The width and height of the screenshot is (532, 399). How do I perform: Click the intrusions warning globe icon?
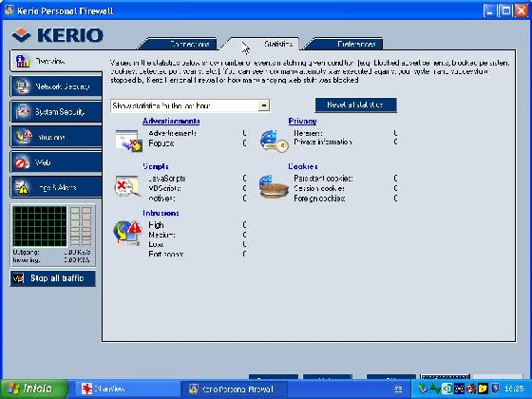[x=128, y=232]
